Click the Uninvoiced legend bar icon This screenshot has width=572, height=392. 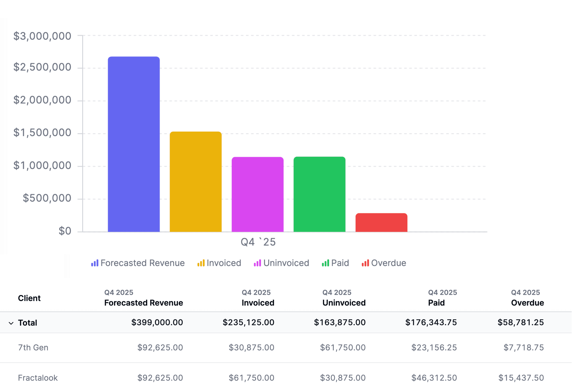257,263
